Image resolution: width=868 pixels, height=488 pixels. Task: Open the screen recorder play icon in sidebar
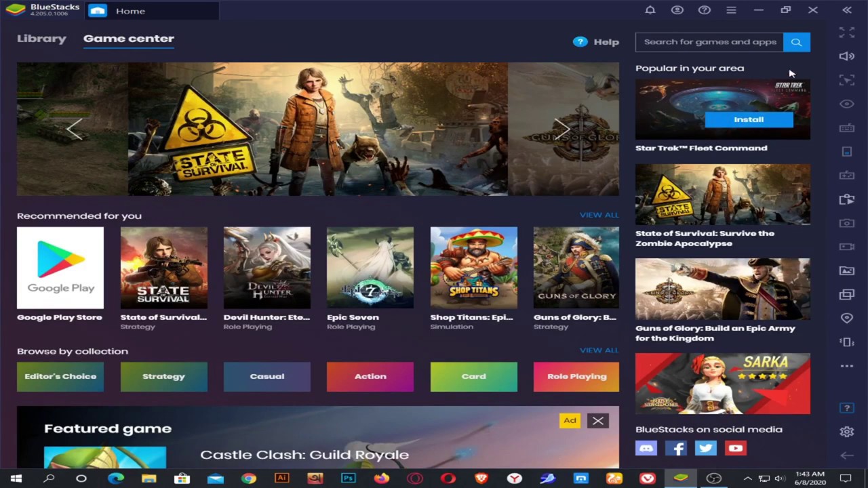coord(846,199)
